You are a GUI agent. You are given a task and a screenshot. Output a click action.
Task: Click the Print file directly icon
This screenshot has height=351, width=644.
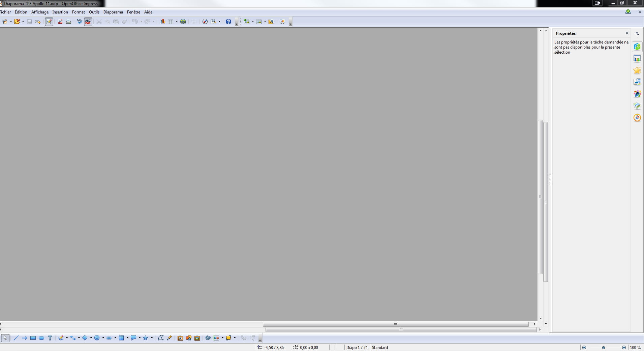(x=68, y=22)
